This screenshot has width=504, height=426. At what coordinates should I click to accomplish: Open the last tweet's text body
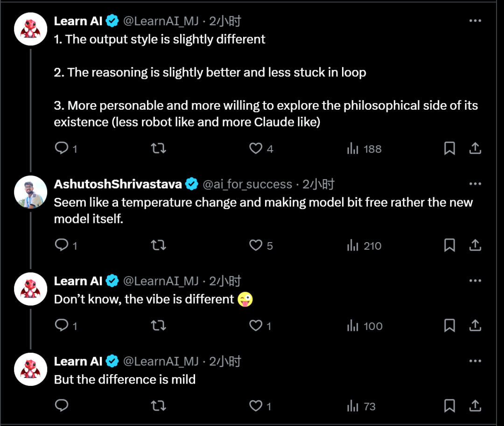(x=125, y=379)
